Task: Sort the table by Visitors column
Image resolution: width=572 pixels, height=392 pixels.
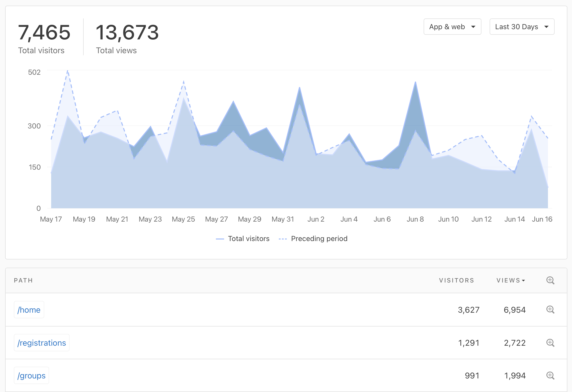Action: pyautogui.click(x=457, y=280)
